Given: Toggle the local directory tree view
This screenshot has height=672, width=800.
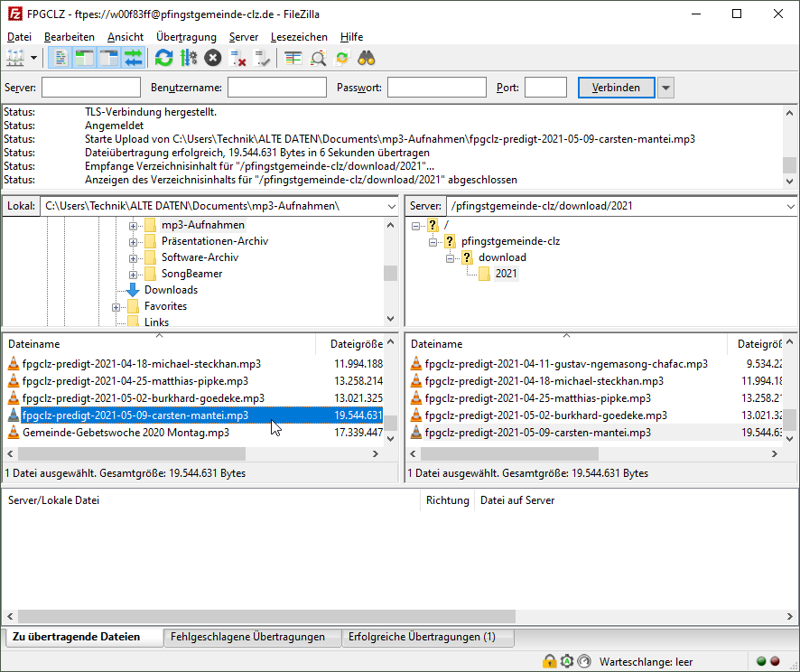Looking at the screenshot, I should click(x=84, y=58).
